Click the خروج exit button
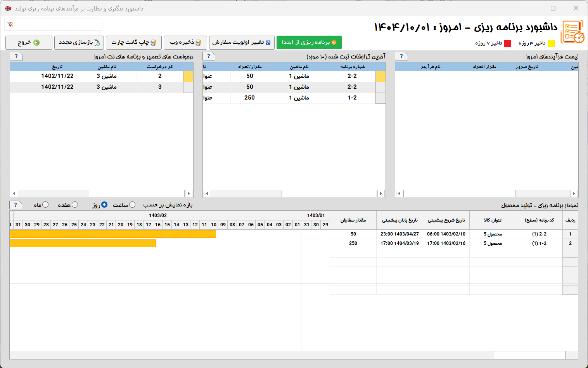The image size is (588, 368). (x=29, y=42)
